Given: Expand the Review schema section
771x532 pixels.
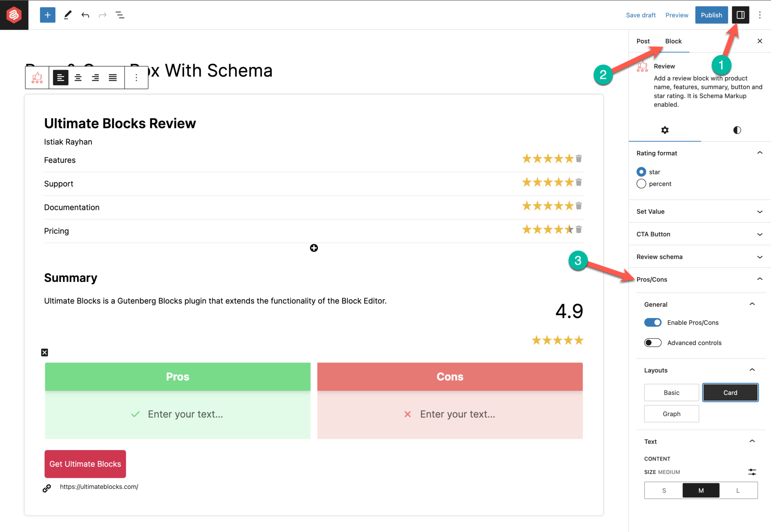Looking at the screenshot, I should (699, 256).
